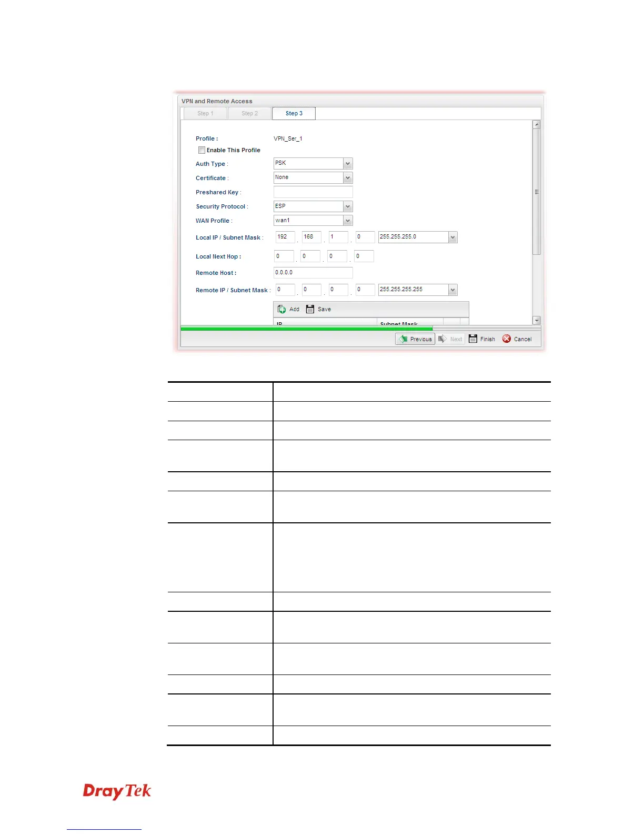Screen dimensions: 644x834
Task: Click Remote IP second octet field
Action: pyautogui.click(x=311, y=290)
